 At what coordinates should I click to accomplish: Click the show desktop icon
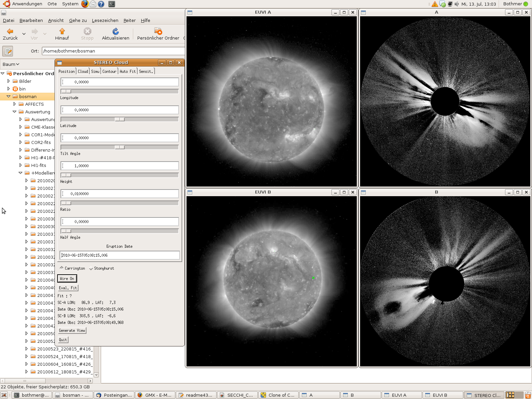coord(4,395)
